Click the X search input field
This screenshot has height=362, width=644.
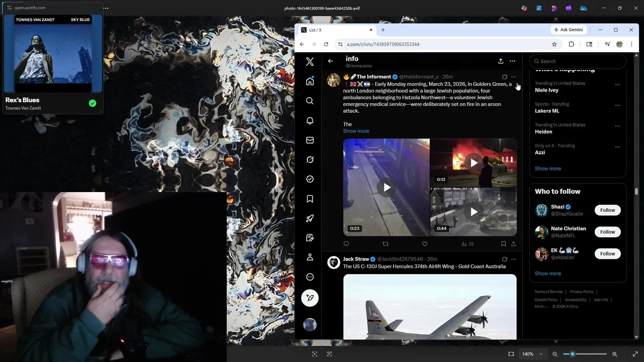578,61
